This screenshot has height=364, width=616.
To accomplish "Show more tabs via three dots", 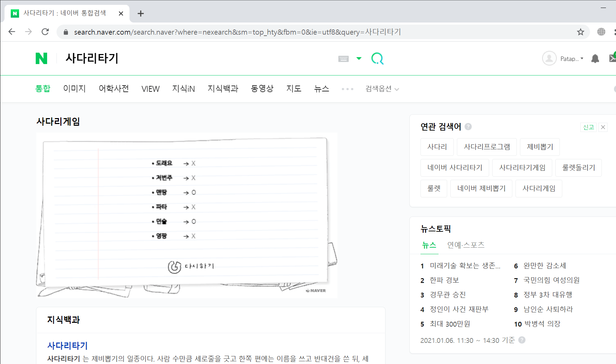I will coord(347,89).
